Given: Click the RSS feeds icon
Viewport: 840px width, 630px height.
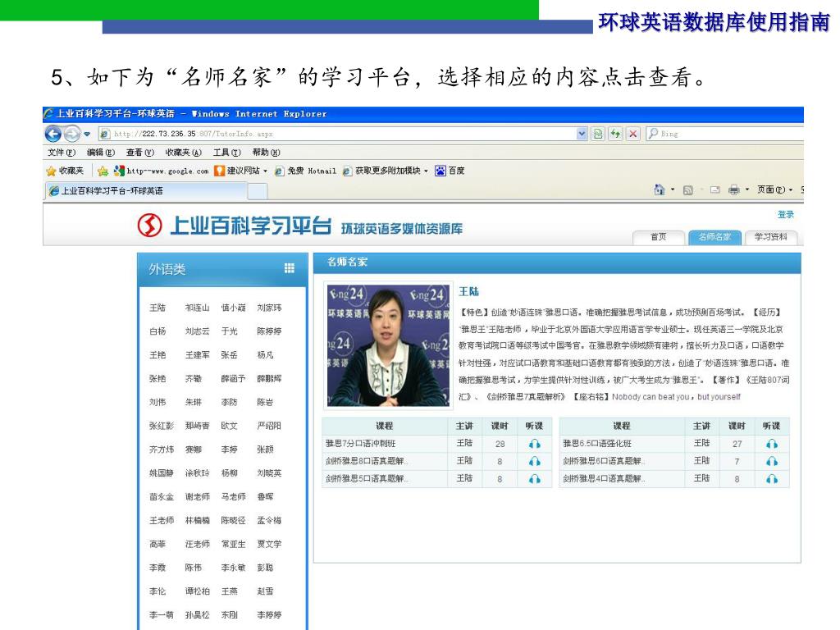Looking at the screenshot, I should 688,189.
